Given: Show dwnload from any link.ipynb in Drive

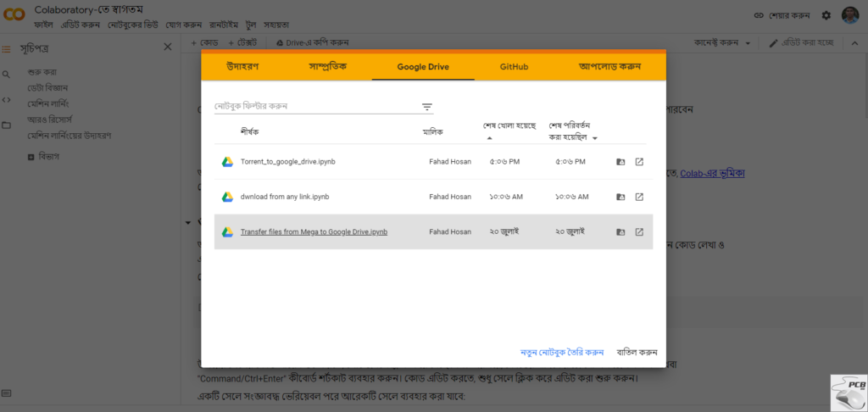Looking at the screenshot, I should point(620,198).
